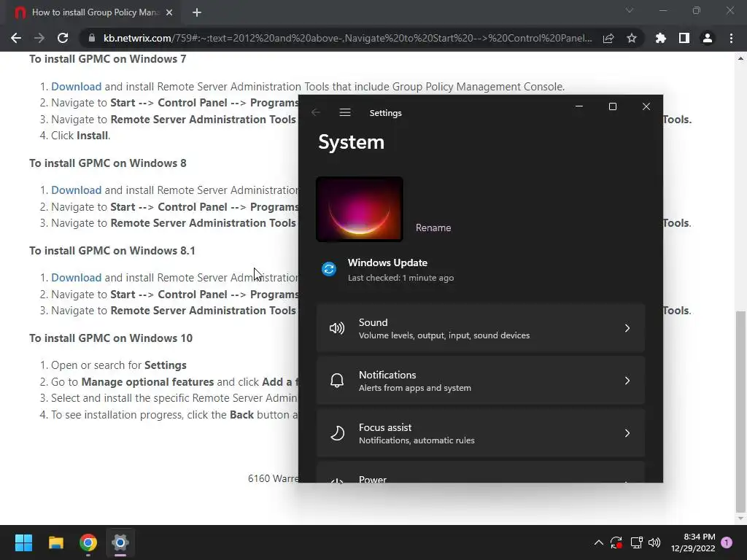Image resolution: width=747 pixels, height=560 pixels.
Task: Select the 'How to install Group Policy' tab
Action: 94,12
